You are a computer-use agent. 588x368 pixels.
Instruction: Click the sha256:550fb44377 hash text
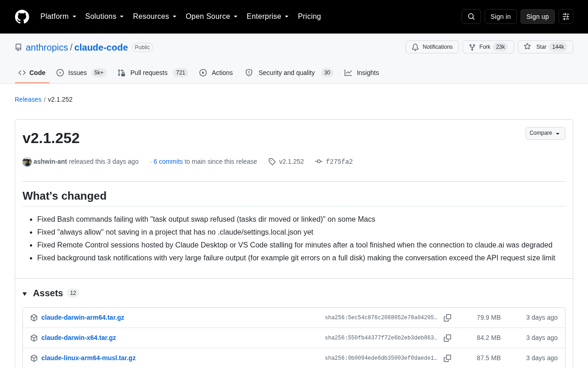(381, 338)
